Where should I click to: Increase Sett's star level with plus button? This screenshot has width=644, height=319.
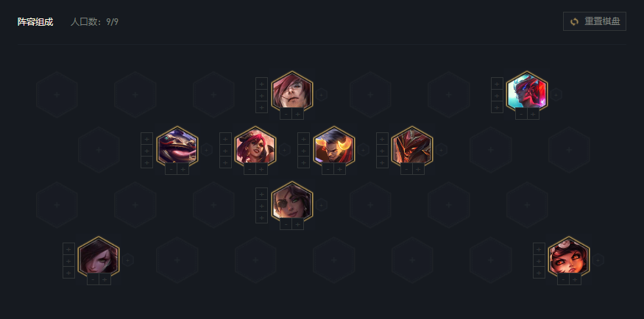[x=298, y=114]
